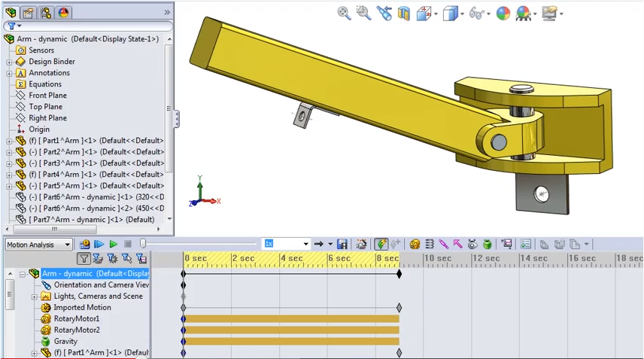Activate the Section View tool

point(404,14)
